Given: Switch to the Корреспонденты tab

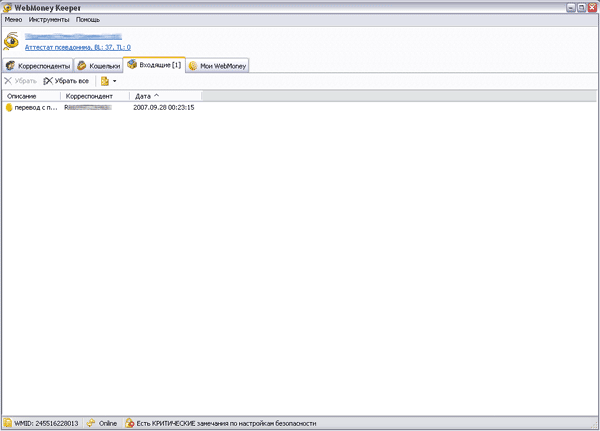Looking at the screenshot, I should click(38, 66).
